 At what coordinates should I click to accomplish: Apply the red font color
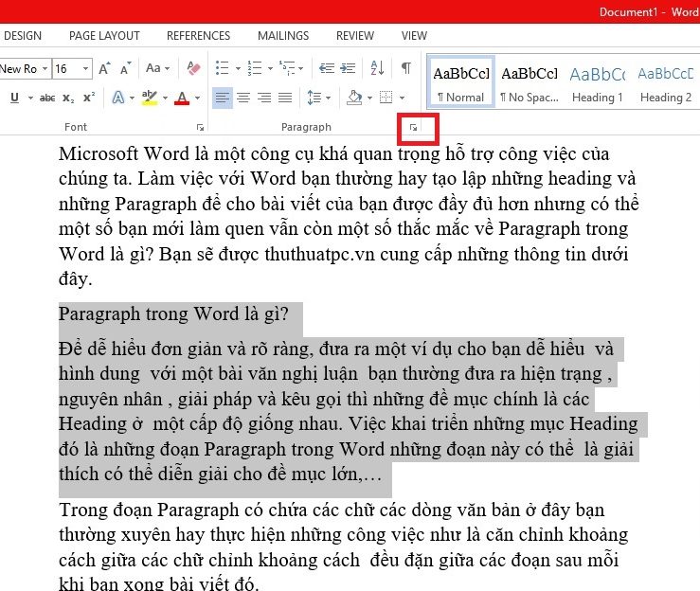pos(182,98)
